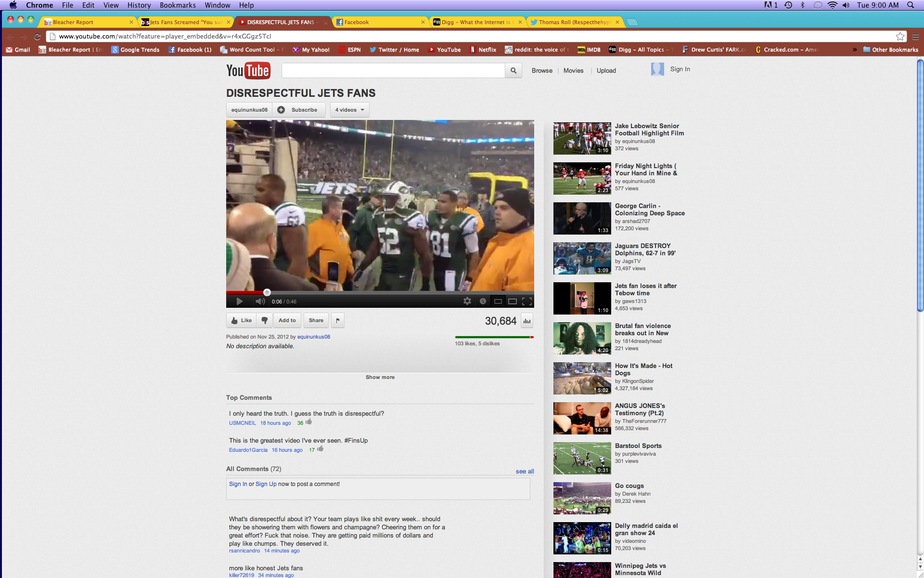Mute the video using the speaker icon
The width and height of the screenshot is (924, 578).
pyautogui.click(x=260, y=302)
